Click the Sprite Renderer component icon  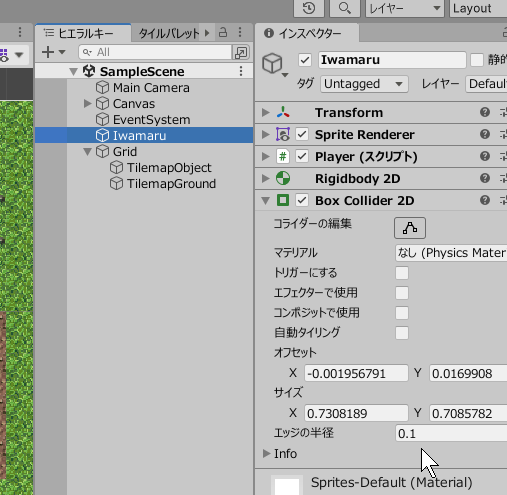283,135
